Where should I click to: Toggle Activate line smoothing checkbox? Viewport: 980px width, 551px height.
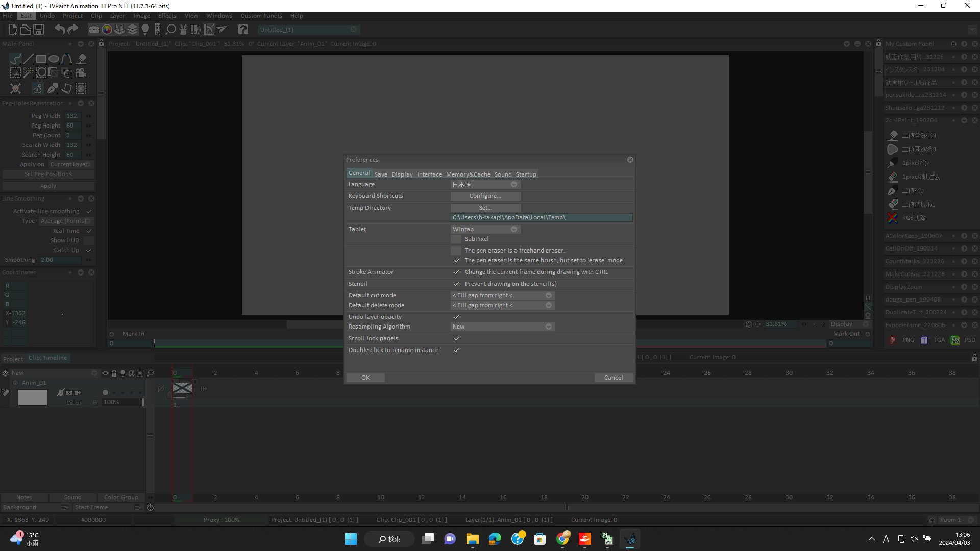click(89, 211)
